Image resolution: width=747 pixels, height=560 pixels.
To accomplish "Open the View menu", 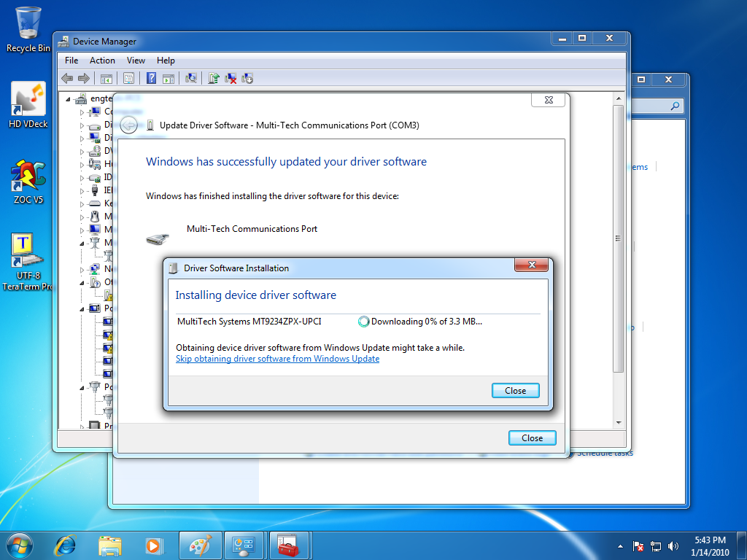I will [x=136, y=61].
